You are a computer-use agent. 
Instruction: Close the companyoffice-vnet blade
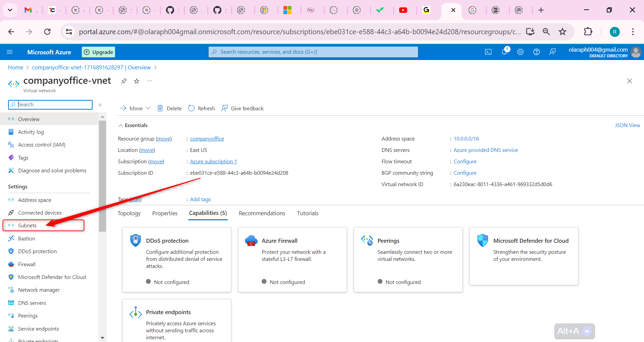coord(630,81)
